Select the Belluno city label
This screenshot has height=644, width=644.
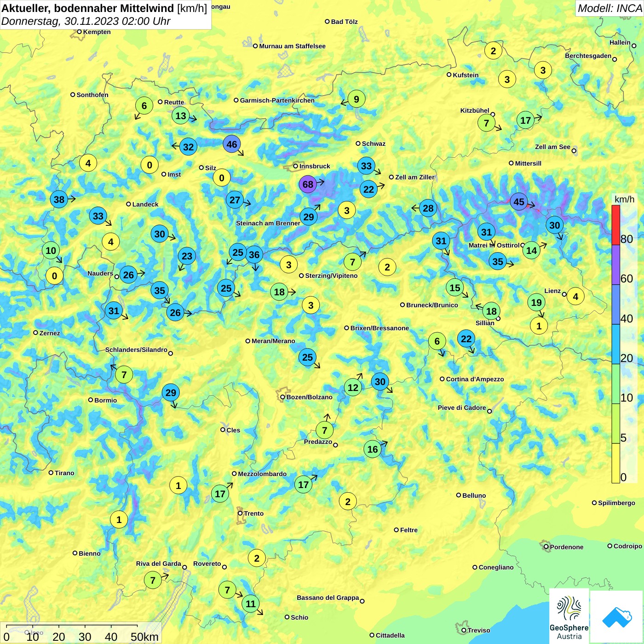[474, 495]
